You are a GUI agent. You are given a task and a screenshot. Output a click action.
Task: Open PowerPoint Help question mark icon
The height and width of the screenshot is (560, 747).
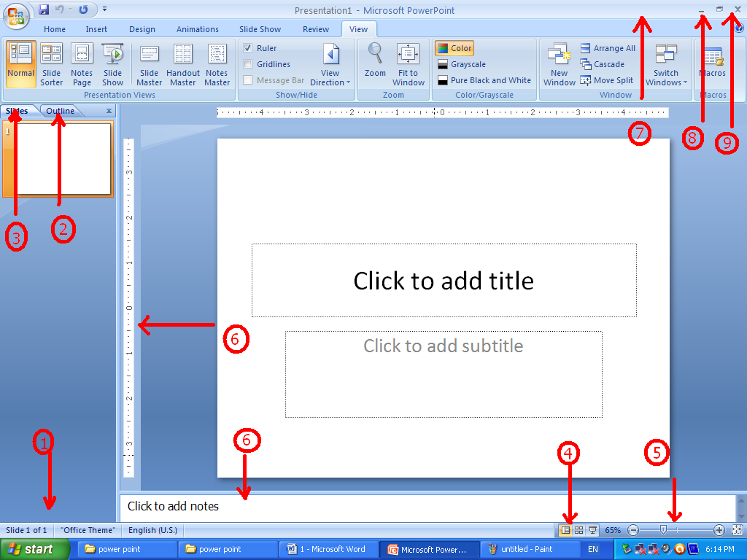click(740, 28)
